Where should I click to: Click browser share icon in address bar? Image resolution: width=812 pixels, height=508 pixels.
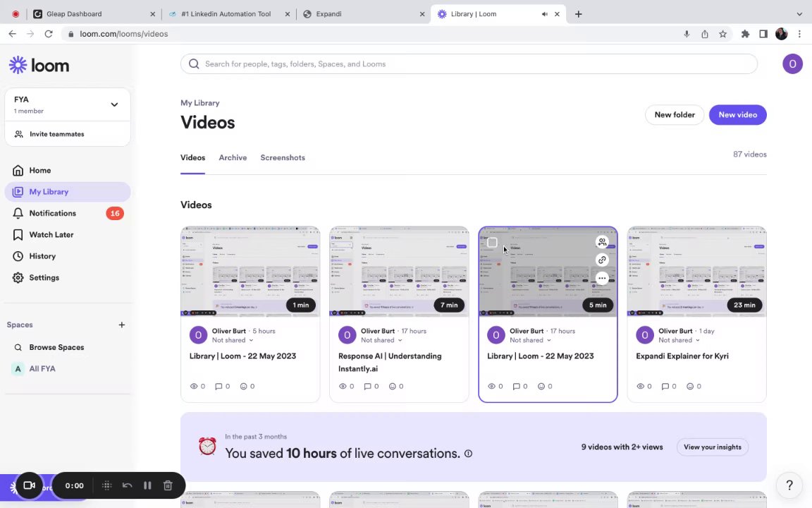[705, 34]
